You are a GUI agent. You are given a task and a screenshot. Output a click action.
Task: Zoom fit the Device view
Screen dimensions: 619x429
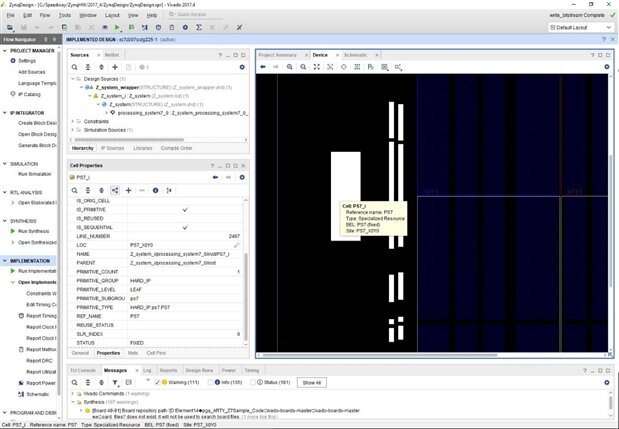pos(317,67)
